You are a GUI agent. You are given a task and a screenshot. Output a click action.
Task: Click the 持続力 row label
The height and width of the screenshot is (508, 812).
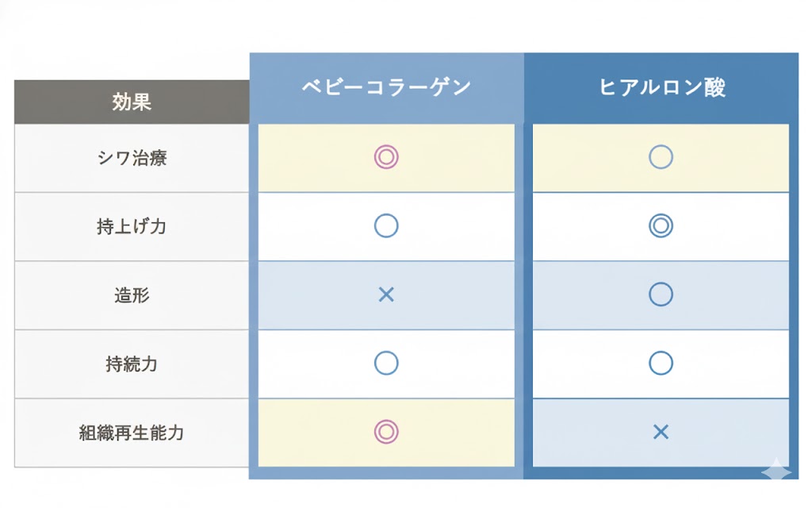pyautogui.click(x=132, y=364)
